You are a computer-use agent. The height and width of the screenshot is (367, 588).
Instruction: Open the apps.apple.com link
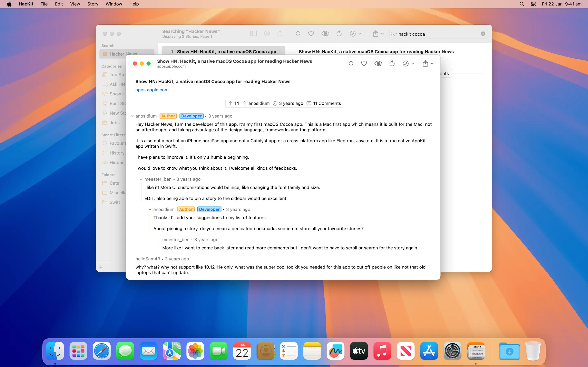[x=152, y=90]
